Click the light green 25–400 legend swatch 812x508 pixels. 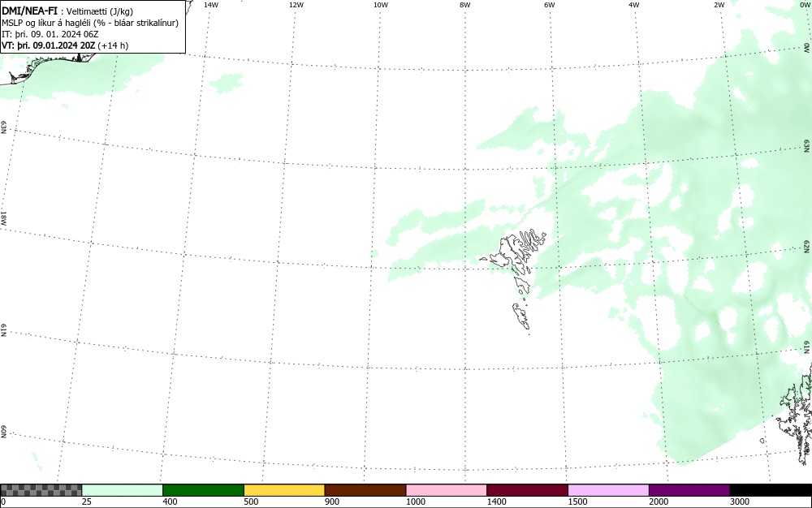(x=123, y=490)
